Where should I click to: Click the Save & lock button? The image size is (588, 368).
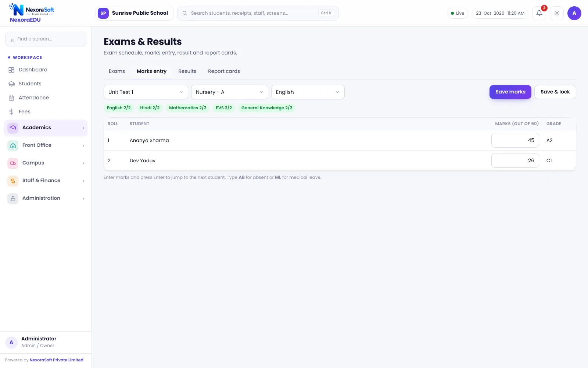(555, 92)
